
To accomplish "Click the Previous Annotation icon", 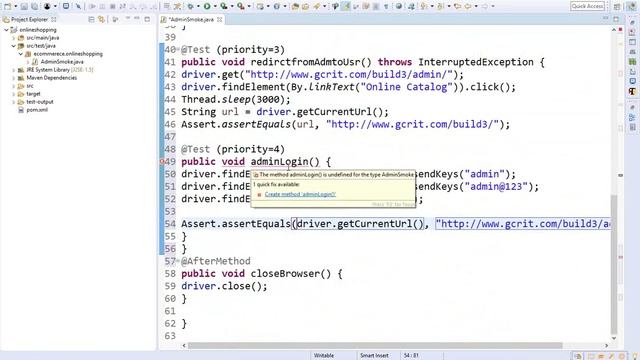I will click(x=440, y=6).
